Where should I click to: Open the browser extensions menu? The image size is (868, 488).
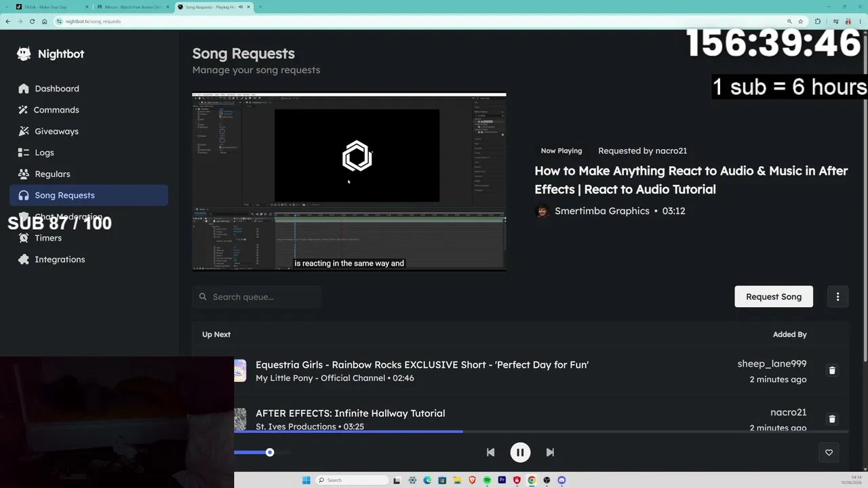coord(818,21)
